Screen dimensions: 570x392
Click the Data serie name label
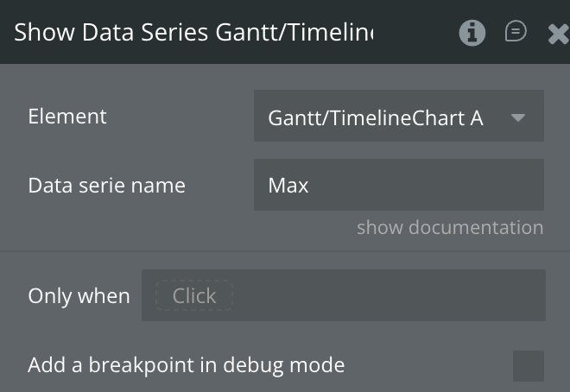[106, 185]
